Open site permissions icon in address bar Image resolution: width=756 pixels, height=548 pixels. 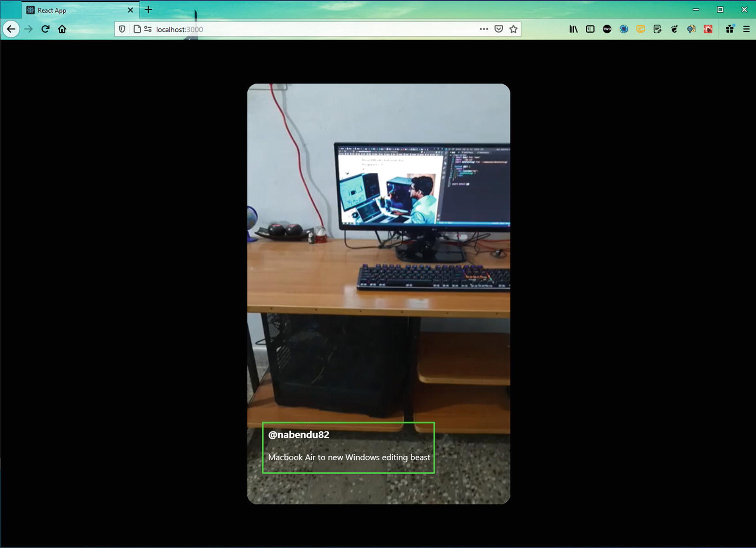point(148,29)
